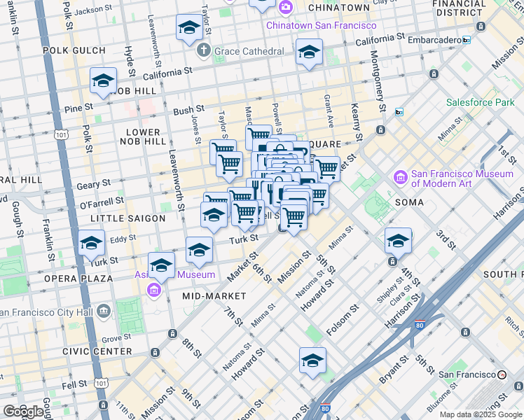Click the school marker in Little Saigon near Eddy St

coord(214,216)
